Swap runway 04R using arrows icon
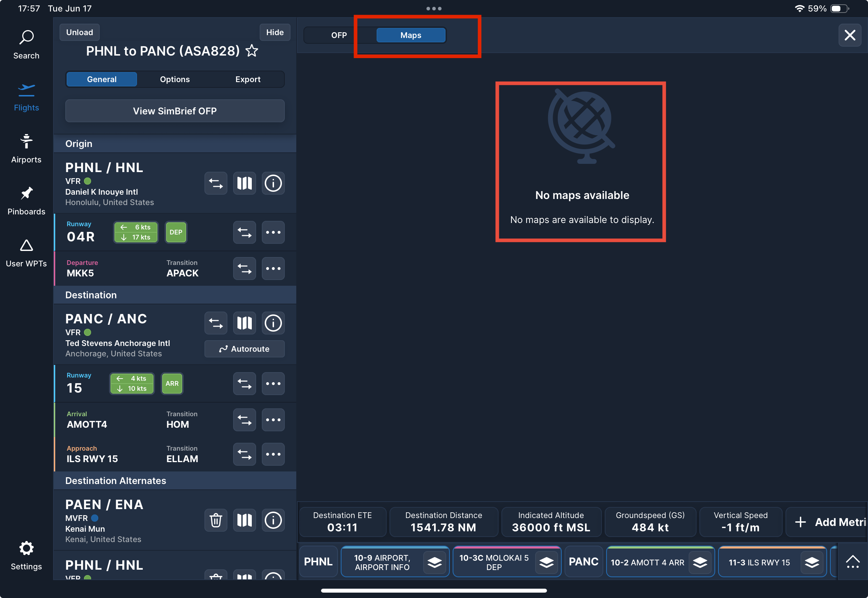Viewport: 868px width, 598px height. tap(244, 232)
